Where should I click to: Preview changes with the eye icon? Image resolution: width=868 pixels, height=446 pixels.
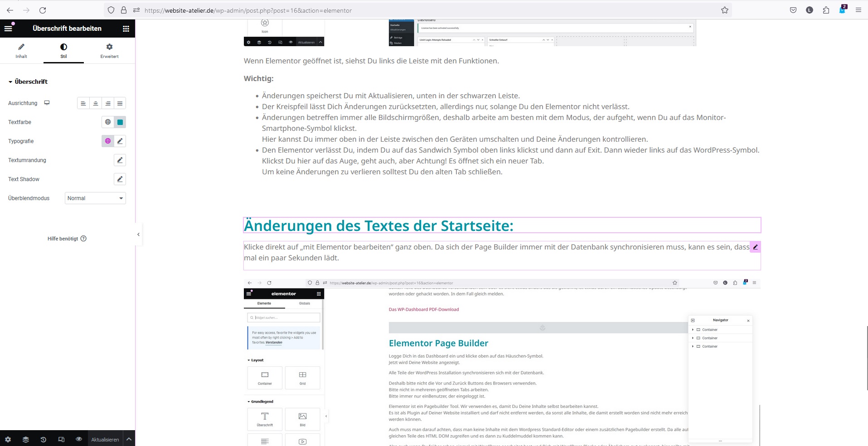[x=79, y=439]
